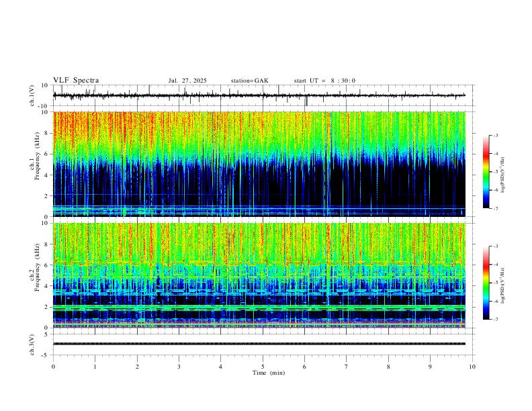The height and width of the screenshot is (411, 532).
Task: Click the "6" kHz tick on ch.2 frequency axis
Action: (46, 265)
